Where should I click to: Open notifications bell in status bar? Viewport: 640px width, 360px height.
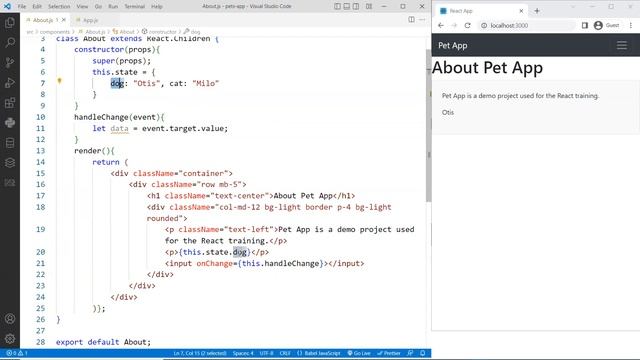point(422,353)
